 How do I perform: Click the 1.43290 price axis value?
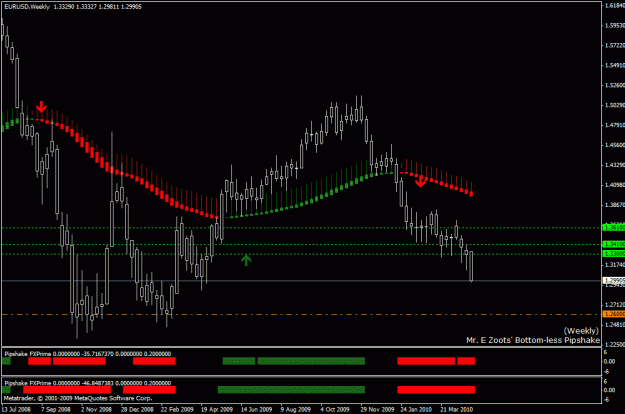[x=615, y=165]
